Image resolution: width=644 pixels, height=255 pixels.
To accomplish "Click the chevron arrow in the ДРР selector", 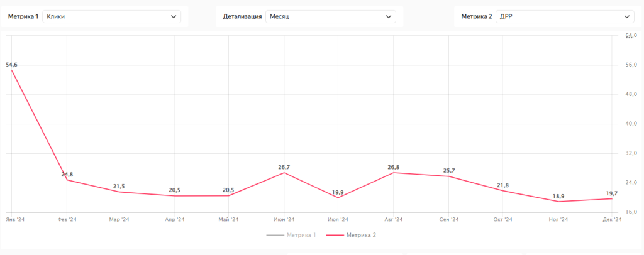I will tap(626, 17).
